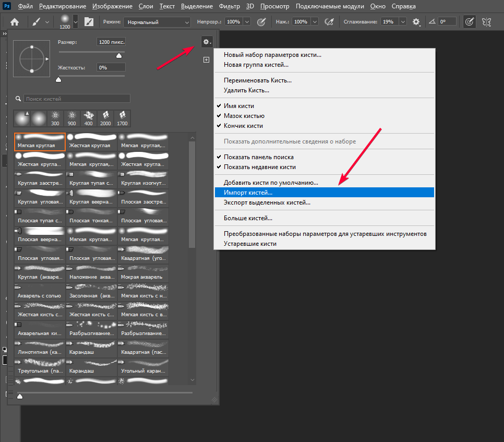Click the Поиск кистей search field

(x=77, y=98)
